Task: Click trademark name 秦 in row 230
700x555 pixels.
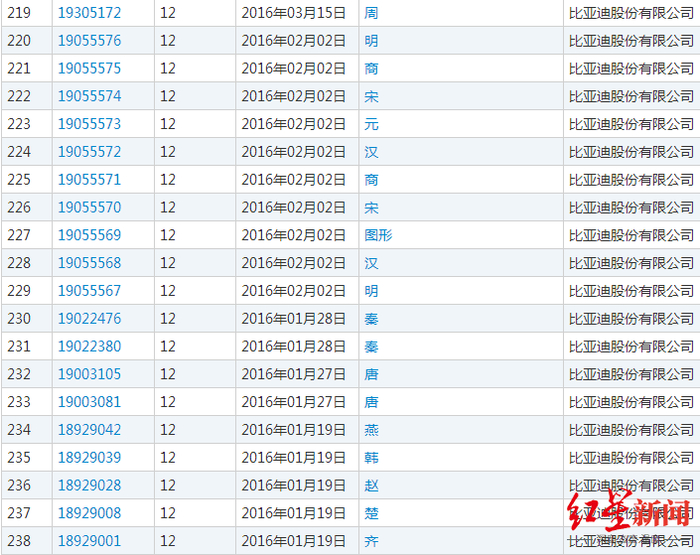Action: [x=371, y=318]
